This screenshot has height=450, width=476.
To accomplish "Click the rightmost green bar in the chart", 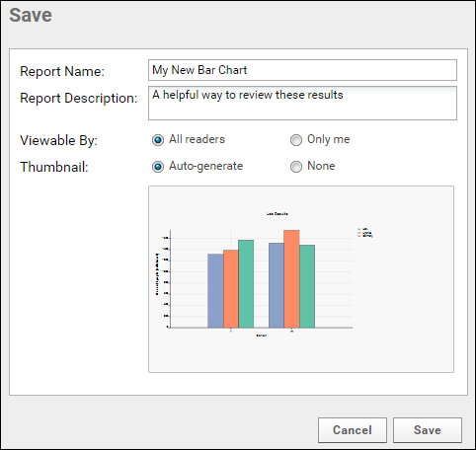I will (x=307, y=286).
